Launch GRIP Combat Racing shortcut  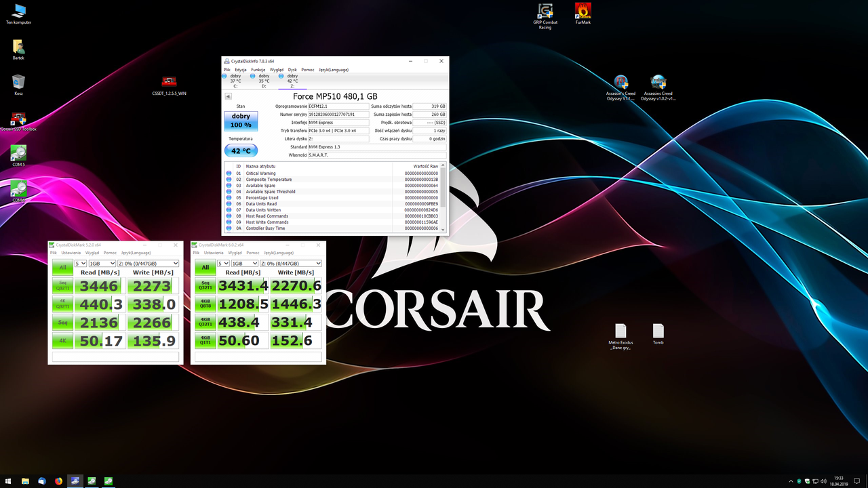(545, 16)
